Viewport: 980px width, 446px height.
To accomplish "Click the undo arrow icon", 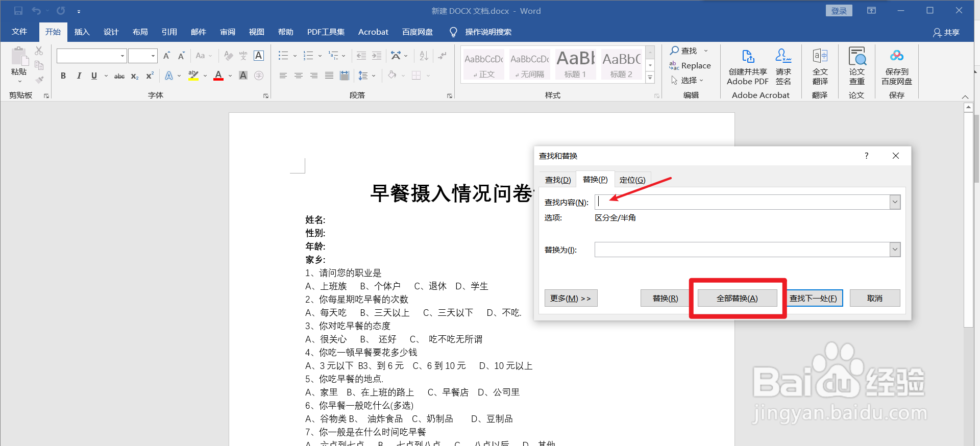I will tap(36, 11).
